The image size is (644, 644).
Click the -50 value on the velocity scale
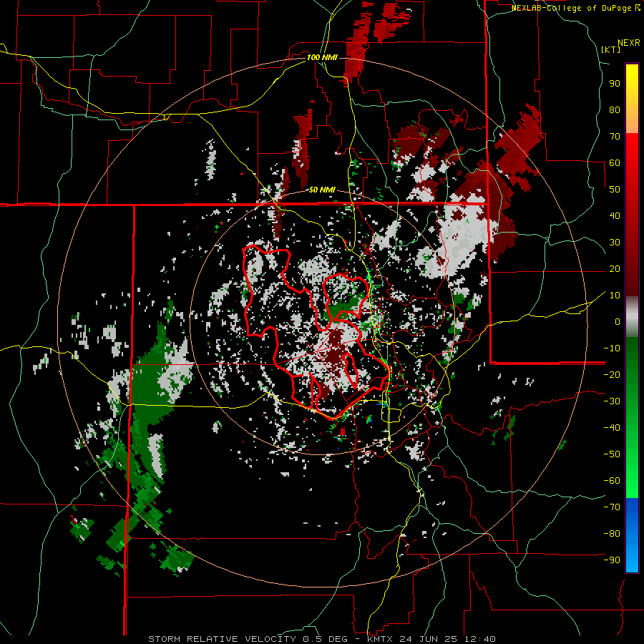click(612, 454)
